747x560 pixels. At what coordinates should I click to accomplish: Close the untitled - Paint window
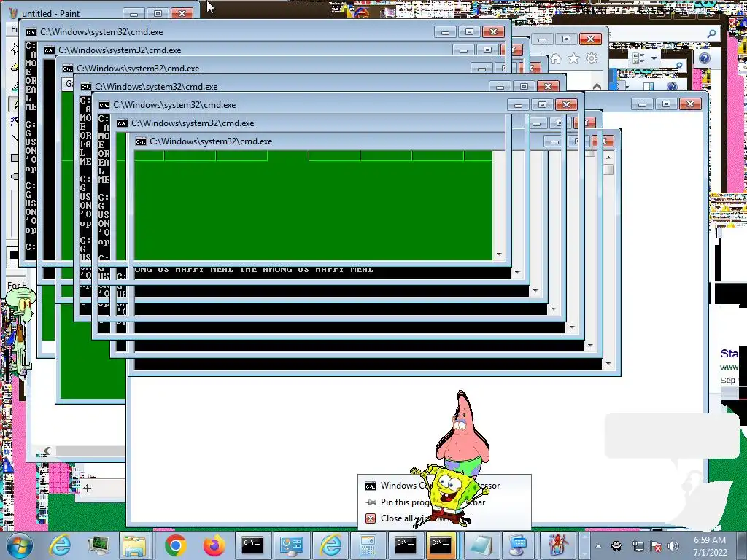tap(182, 13)
